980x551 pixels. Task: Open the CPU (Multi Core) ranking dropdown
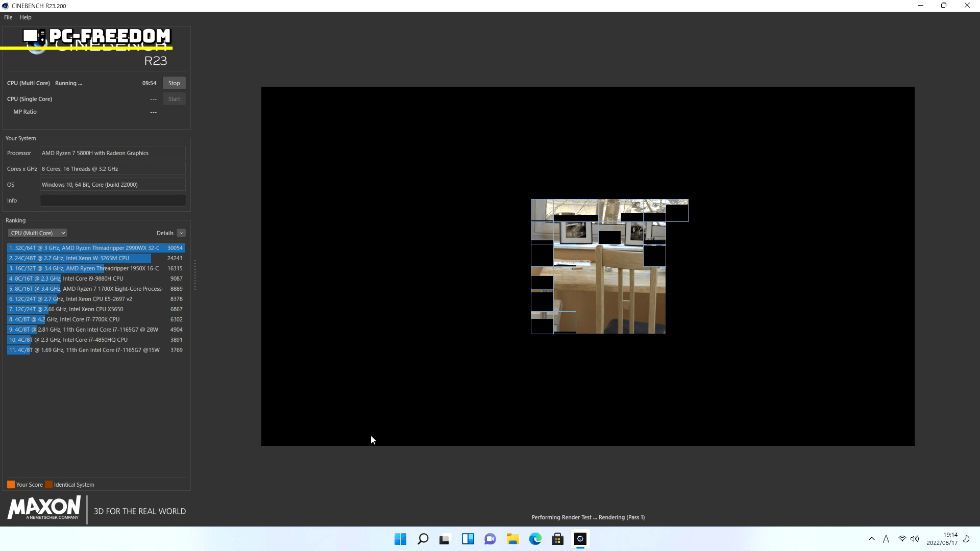[38, 233]
